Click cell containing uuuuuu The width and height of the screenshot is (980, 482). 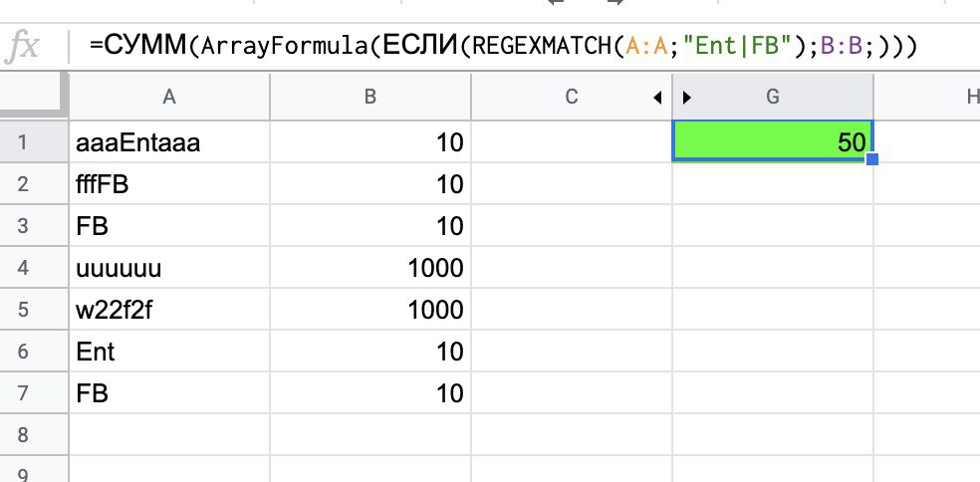click(x=168, y=268)
